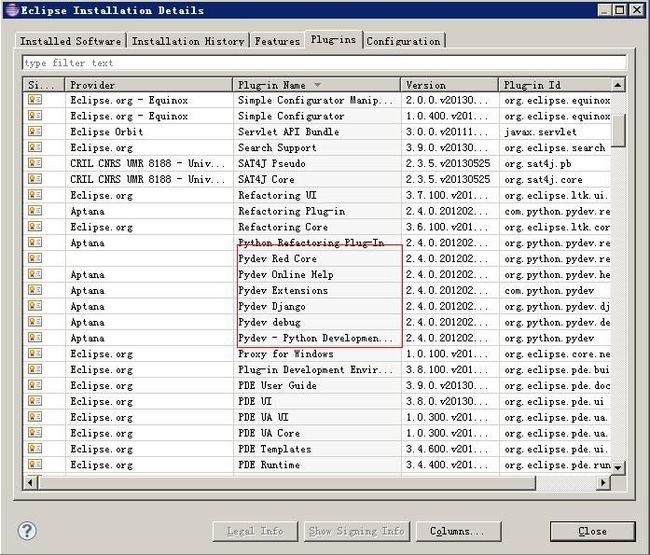Viewport: 650px width, 555px height.
Task: Go to the Features tab
Action: pyautogui.click(x=277, y=41)
